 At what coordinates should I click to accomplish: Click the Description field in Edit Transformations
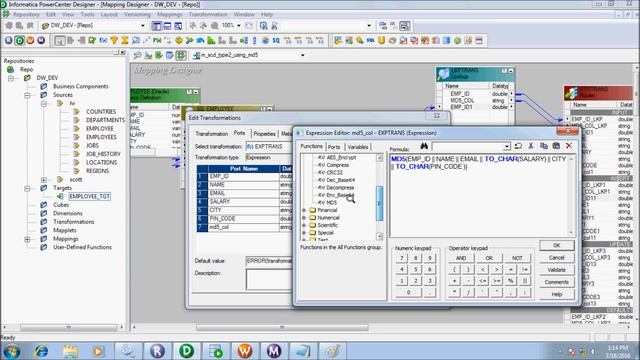269,279
